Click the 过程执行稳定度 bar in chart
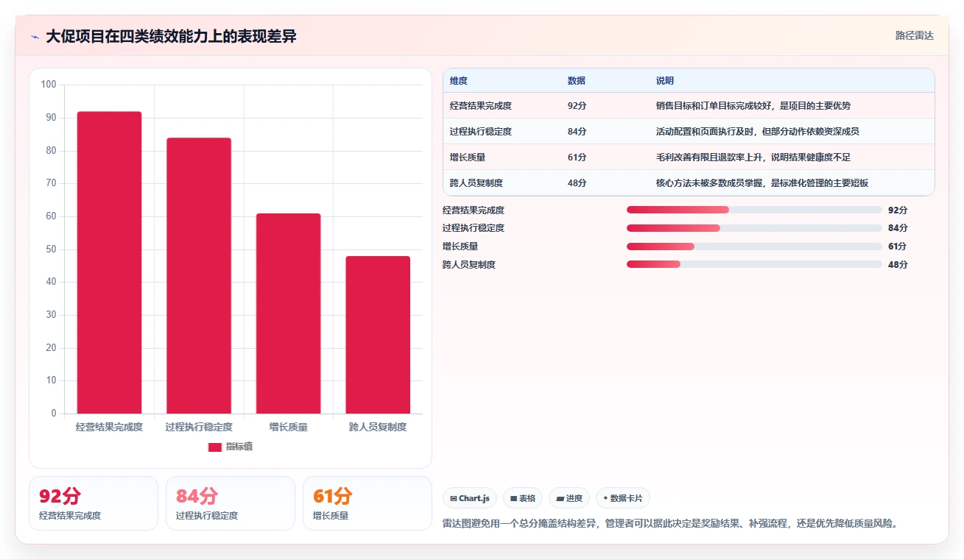The image size is (964, 560). pyautogui.click(x=199, y=276)
